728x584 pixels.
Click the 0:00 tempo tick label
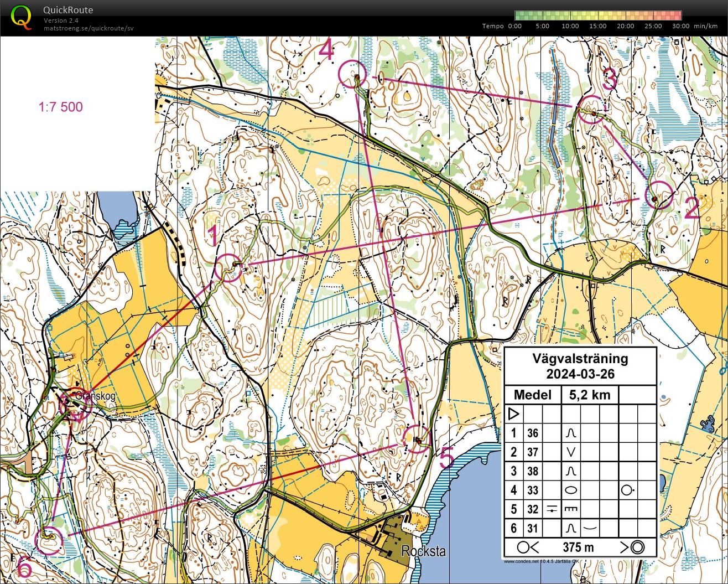point(515,26)
